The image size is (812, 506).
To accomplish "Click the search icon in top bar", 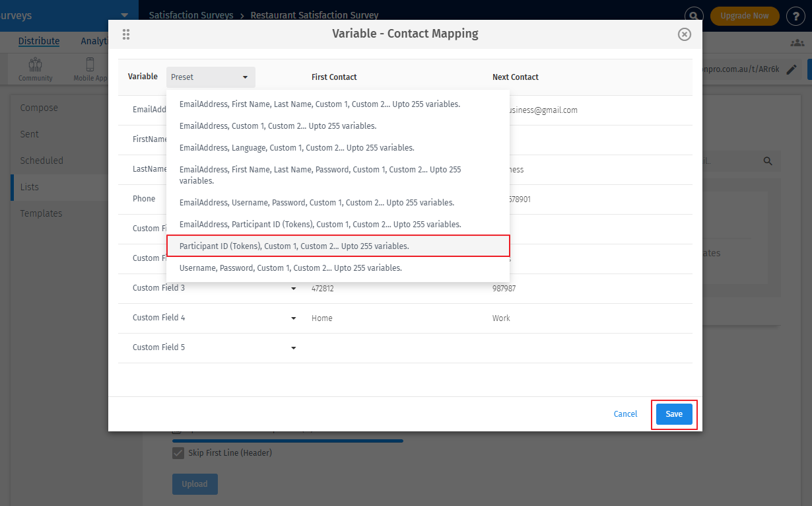I will coord(693,15).
